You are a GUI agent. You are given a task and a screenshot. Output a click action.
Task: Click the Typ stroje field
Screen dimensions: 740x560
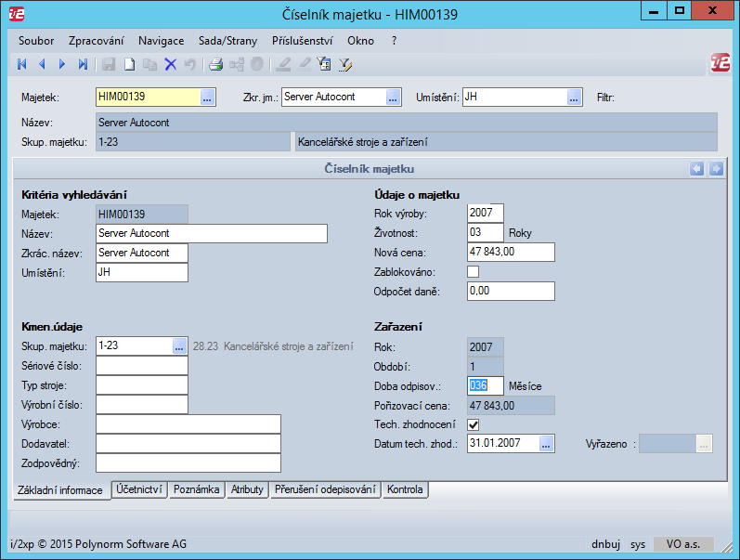point(141,385)
